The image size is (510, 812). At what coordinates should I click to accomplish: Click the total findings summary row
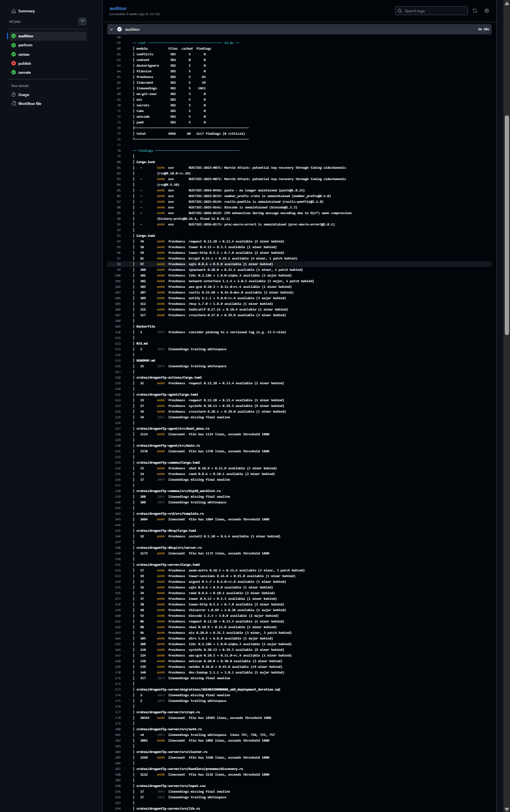point(190,134)
